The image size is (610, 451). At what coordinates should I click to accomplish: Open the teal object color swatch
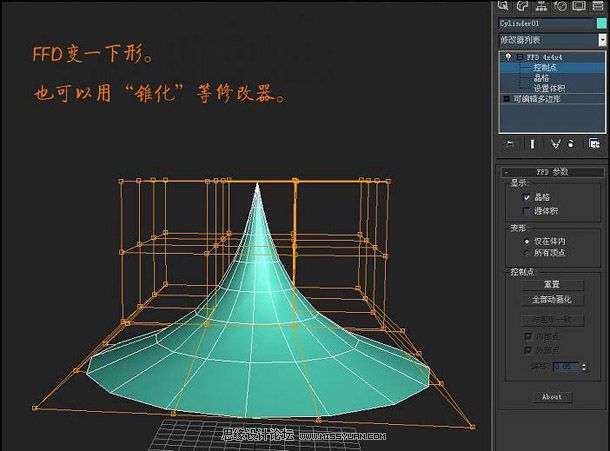(601, 23)
